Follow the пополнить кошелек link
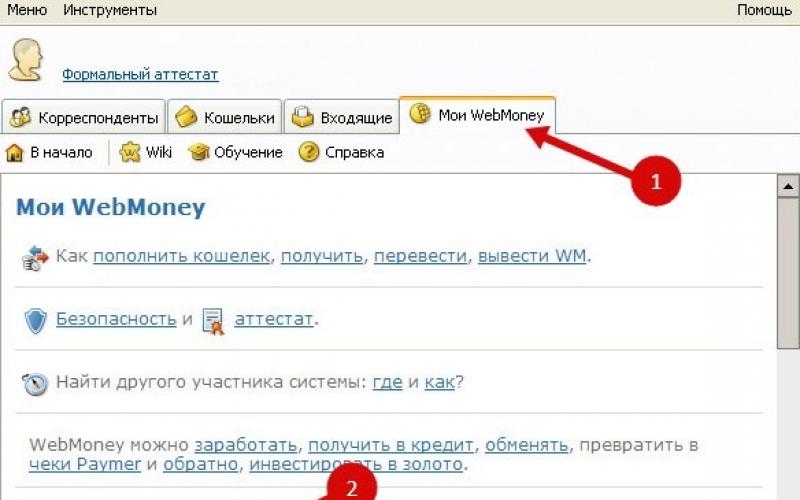The height and width of the screenshot is (500, 800). [181, 256]
